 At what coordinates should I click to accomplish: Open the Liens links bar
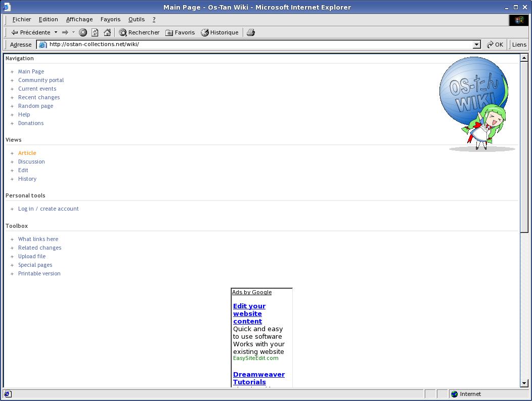(x=519, y=45)
